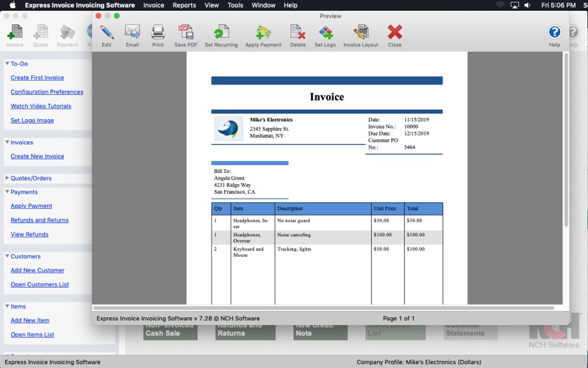Viewport: 588px width, 368px height.
Task: Open View Refunds link
Action: pyautogui.click(x=29, y=234)
